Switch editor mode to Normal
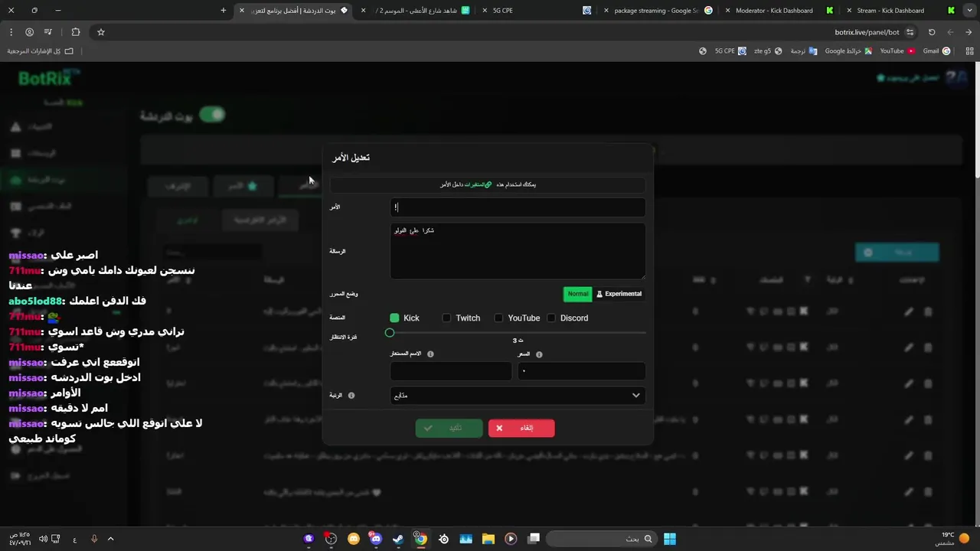 click(x=578, y=294)
